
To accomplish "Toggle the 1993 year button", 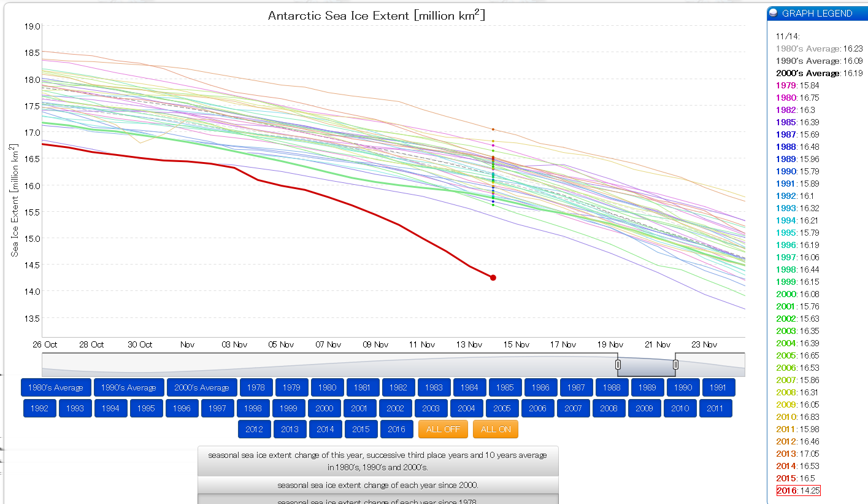I will tap(75, 408).
